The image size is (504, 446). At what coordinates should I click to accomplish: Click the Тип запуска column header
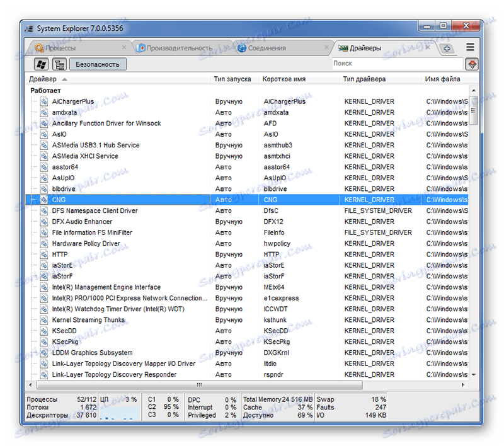[231, 79]
